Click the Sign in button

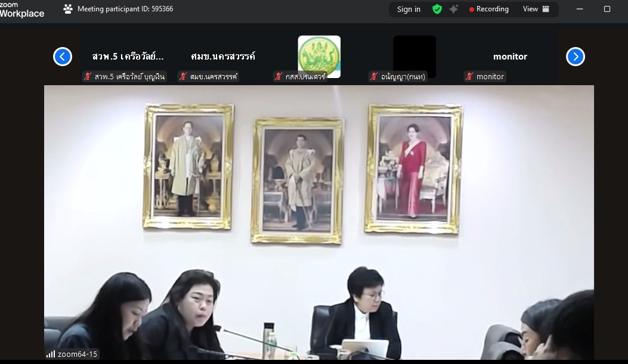[x=409, y=9]
